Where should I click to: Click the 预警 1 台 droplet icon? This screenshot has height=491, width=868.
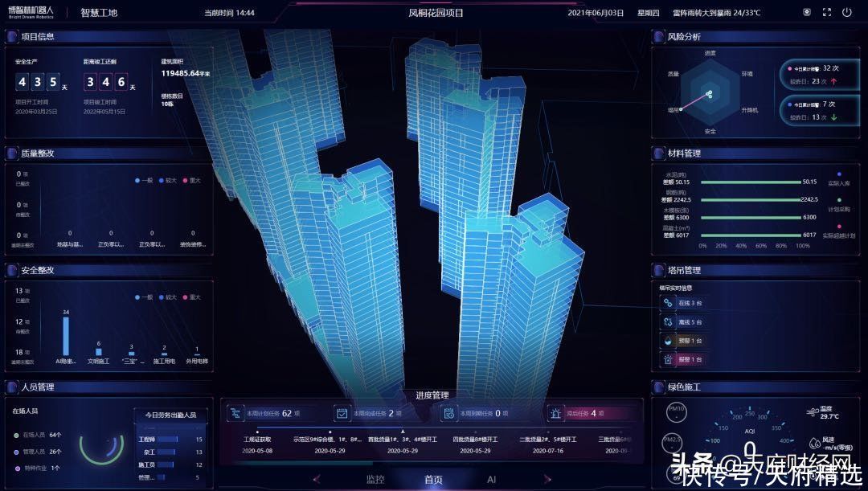[668, 341]
